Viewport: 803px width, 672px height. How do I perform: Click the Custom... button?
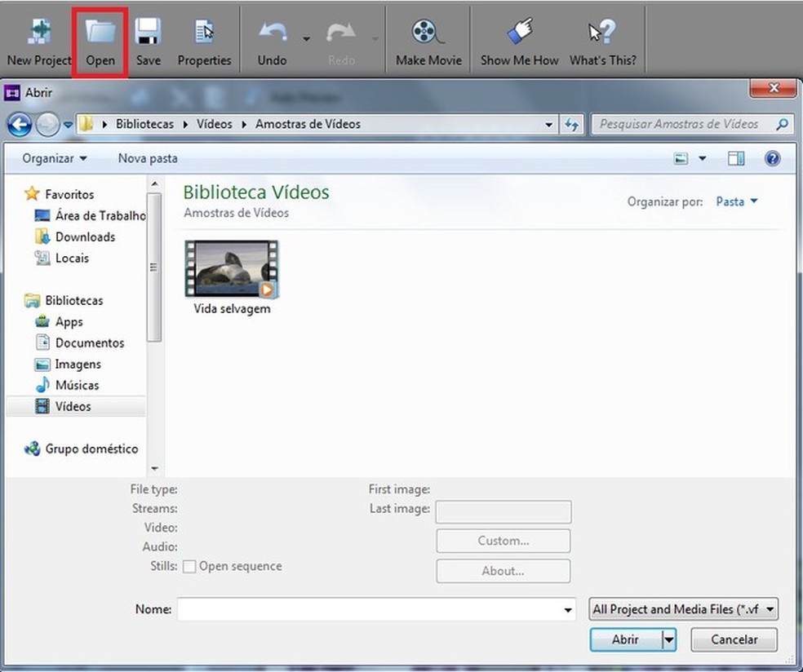[x=503, y=540]
